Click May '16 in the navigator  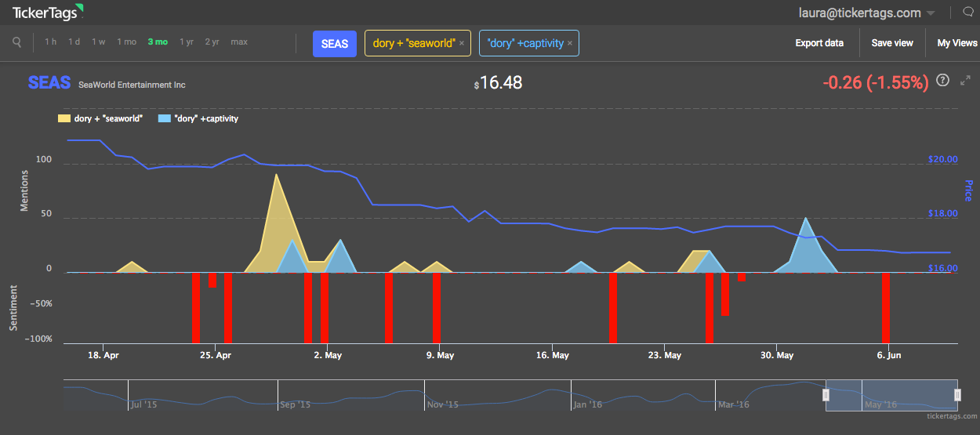tap(880, 404)
